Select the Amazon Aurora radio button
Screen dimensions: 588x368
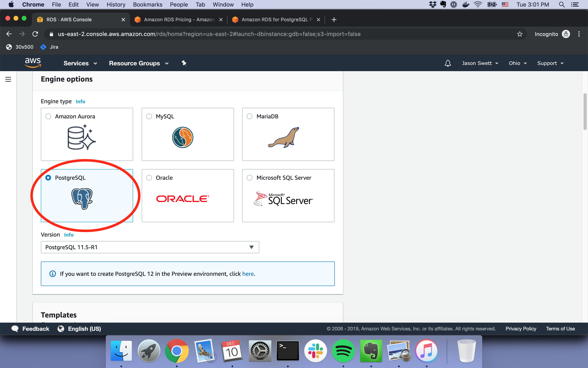(48, 116)
